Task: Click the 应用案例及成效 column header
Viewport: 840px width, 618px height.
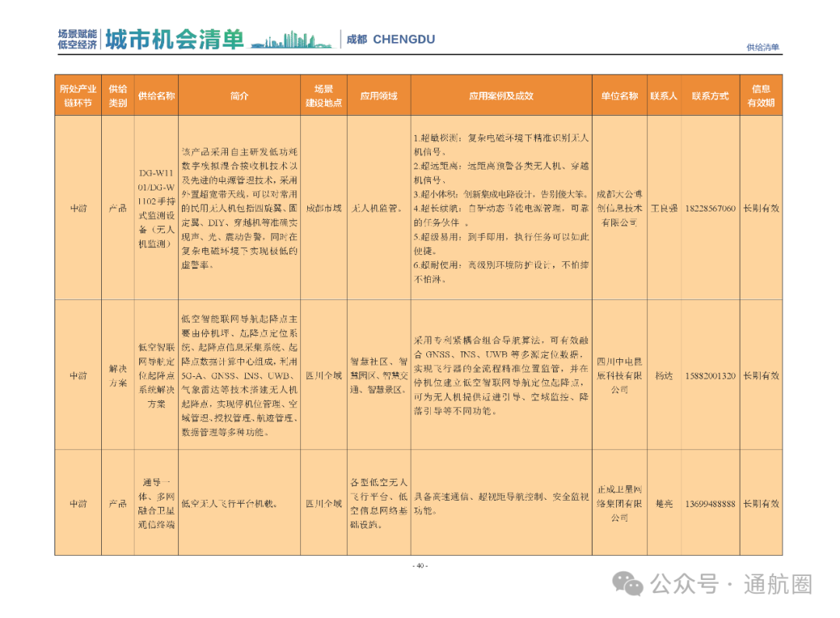Action: [x=502, y=96]
